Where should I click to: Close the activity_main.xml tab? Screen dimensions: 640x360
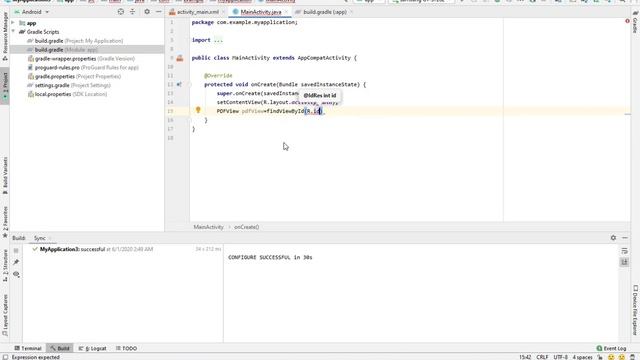coord(224,12)
